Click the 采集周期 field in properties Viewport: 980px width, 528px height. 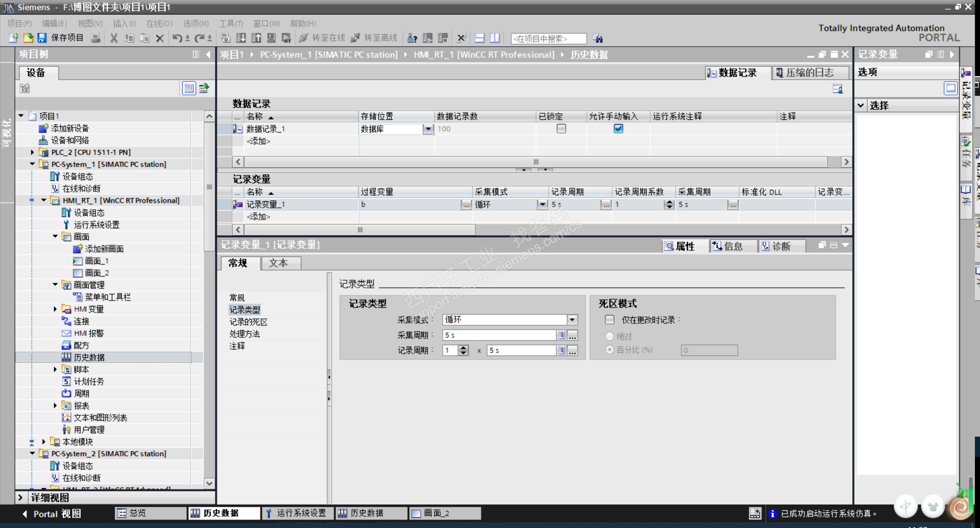click(500, 335)
